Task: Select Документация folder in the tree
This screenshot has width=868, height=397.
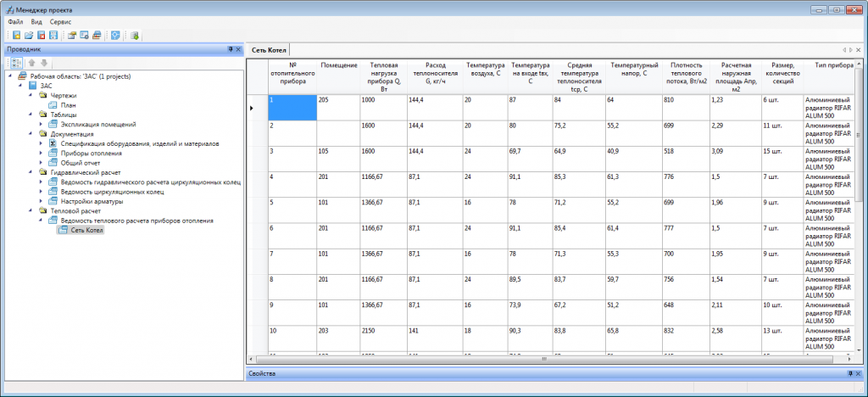Action: point(72,134)
